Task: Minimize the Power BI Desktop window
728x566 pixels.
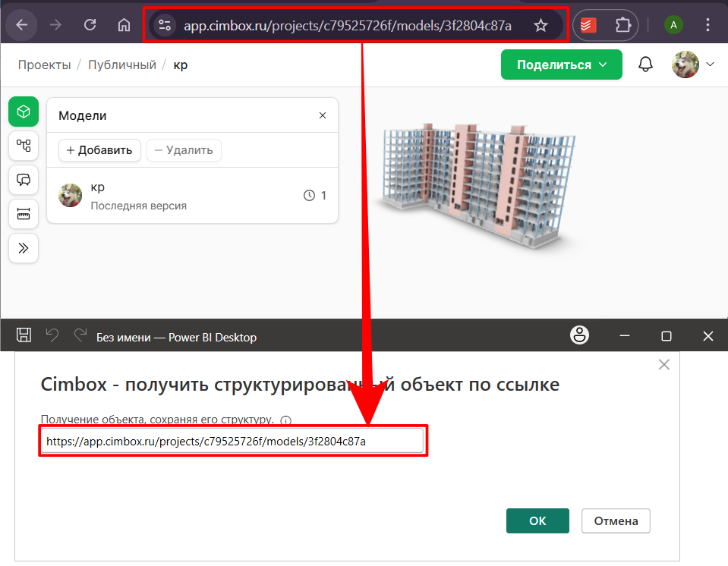Action: (x=625, y=335)
